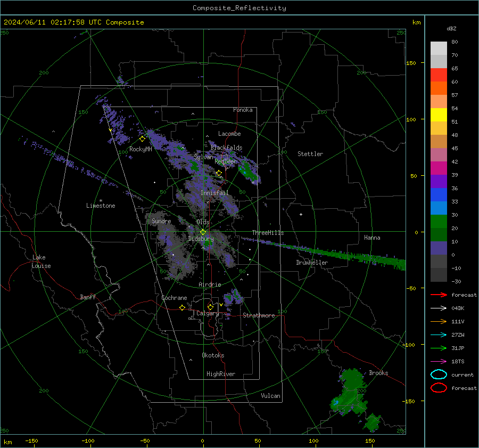Screen dimensions: 479x448
Task: Click the red forecast ellipse legend icon
Action: pos(439,388)
